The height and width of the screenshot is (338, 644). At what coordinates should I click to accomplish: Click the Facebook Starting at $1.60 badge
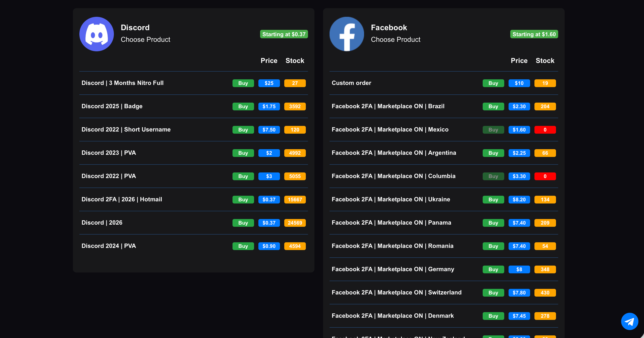(534, 34)
